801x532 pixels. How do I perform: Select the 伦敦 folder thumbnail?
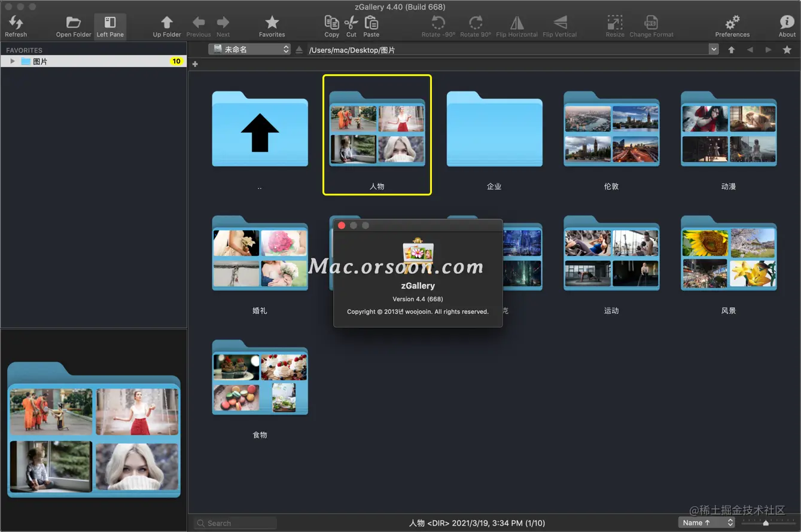[x=611, y=129]
